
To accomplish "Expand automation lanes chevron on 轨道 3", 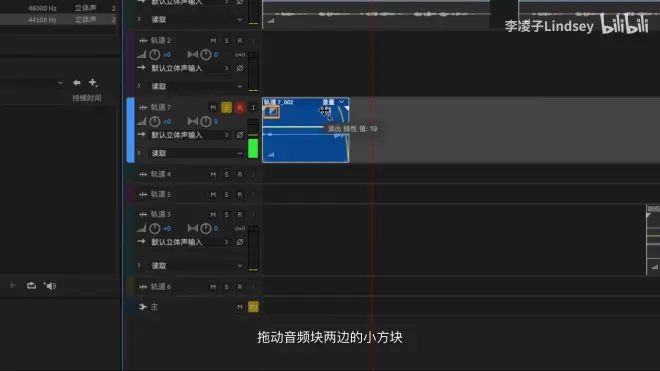I will click(139, 265).
